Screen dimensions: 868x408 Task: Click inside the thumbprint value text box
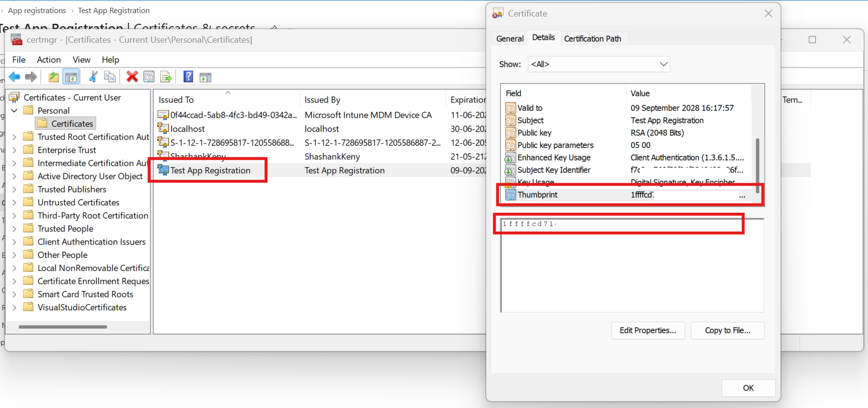click(x=632, y=265)
